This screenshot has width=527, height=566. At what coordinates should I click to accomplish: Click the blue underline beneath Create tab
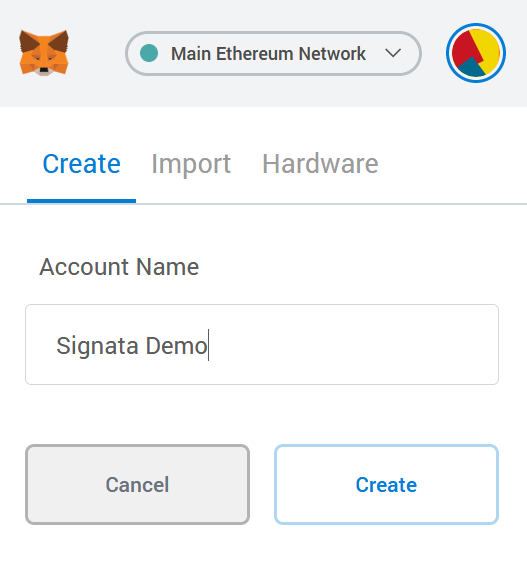81,201
